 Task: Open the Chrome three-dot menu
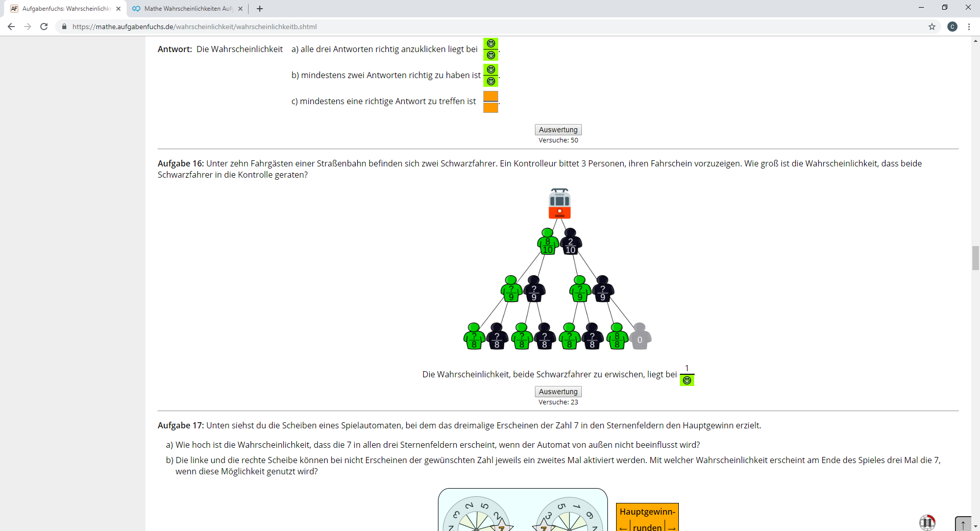click(x=969, y=27)
